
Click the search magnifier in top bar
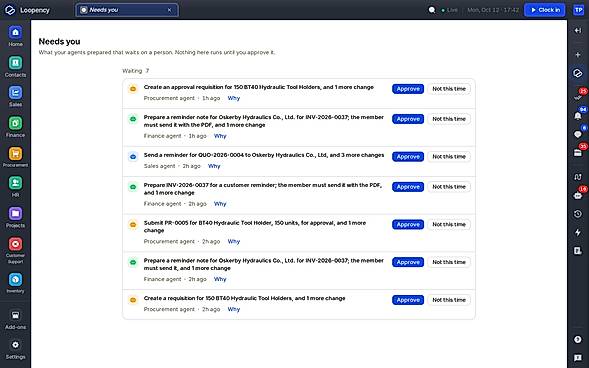click(432, 10)
